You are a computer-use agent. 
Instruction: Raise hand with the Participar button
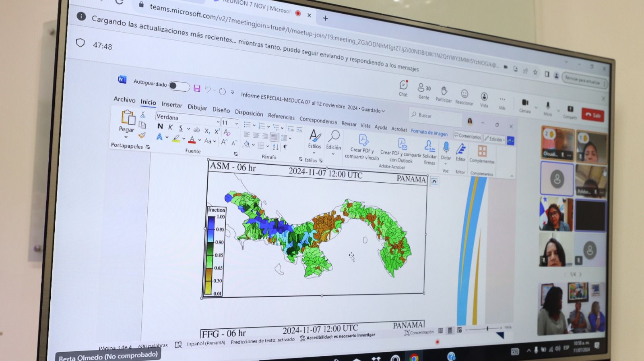point(444,94)
